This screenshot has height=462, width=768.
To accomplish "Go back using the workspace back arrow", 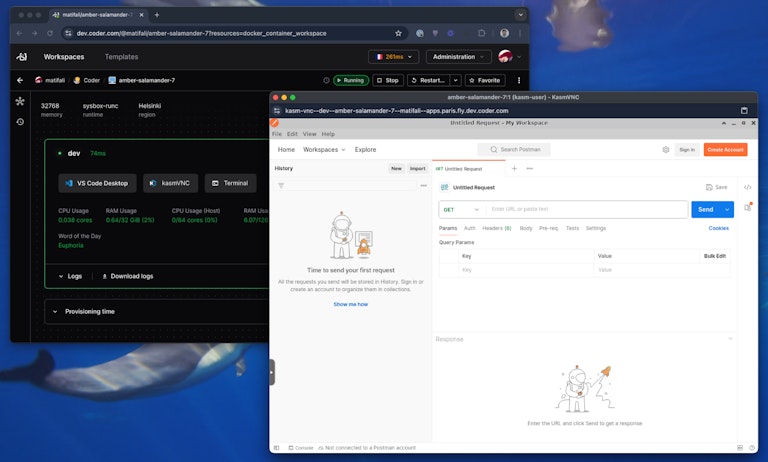I will [x=19, y=80].
